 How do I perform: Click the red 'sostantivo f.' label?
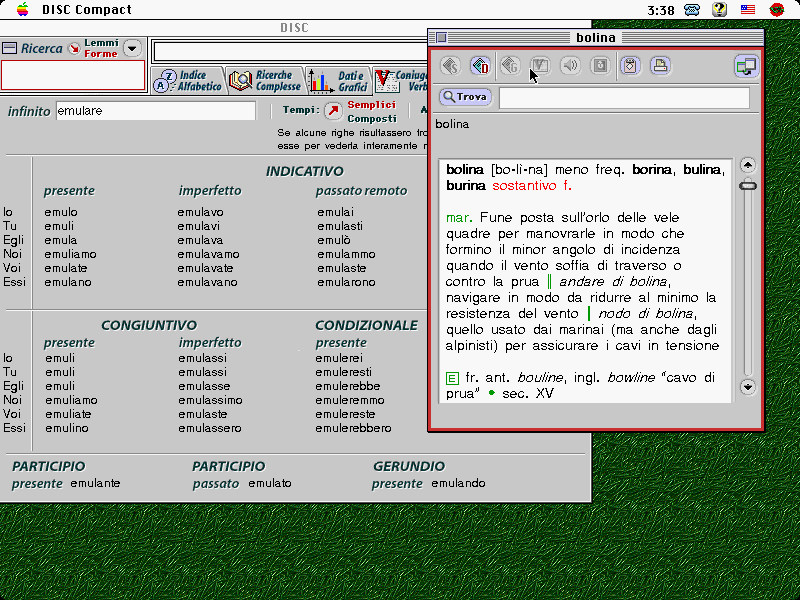(x=532, y=185)
